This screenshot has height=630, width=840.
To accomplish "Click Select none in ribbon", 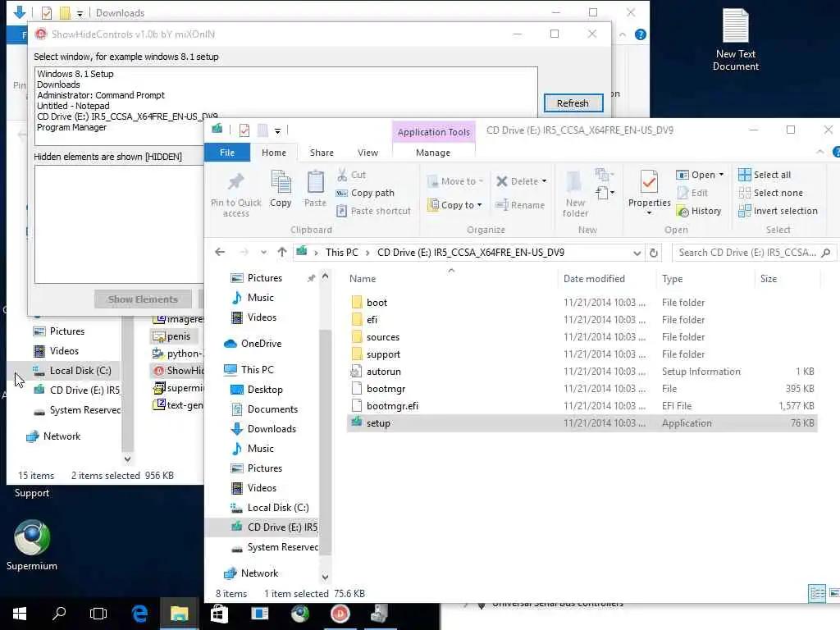I will [x=770, y=193].
